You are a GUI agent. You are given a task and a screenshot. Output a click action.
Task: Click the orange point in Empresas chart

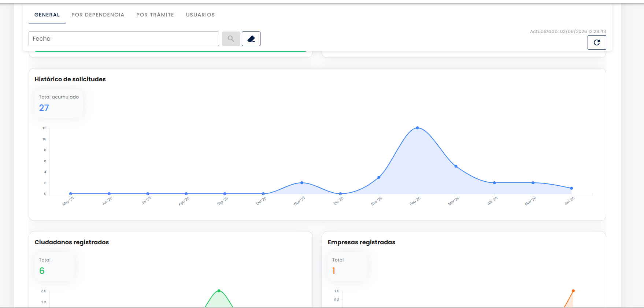pos(573,291)
